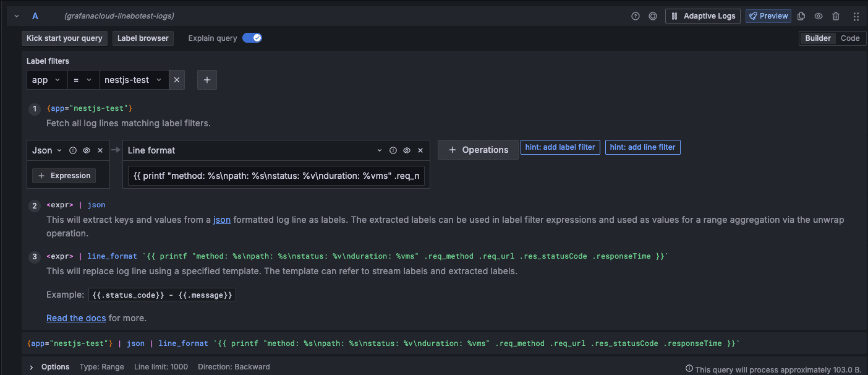Switch to Builder mode
Viewport: 868px width, 375px height.
tap(817, 38)
